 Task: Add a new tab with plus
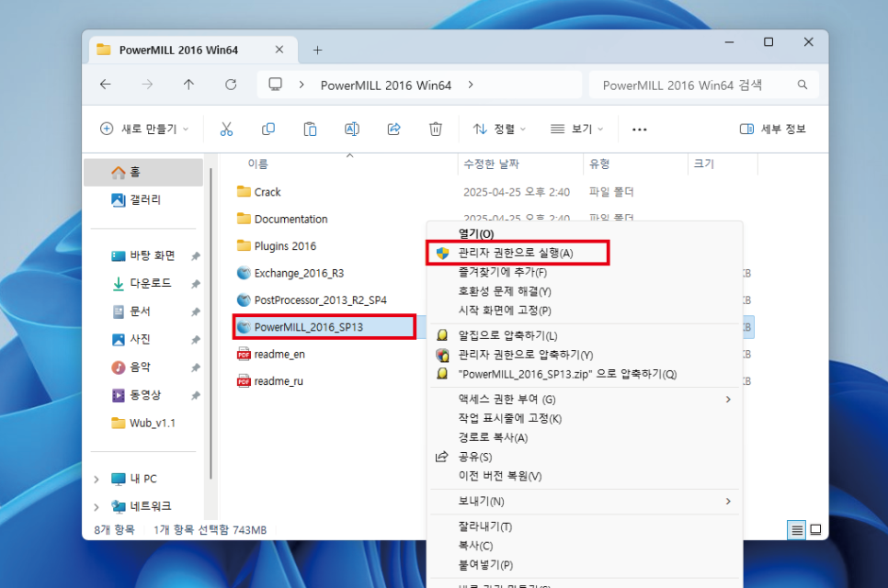click(x=318, y=51)
